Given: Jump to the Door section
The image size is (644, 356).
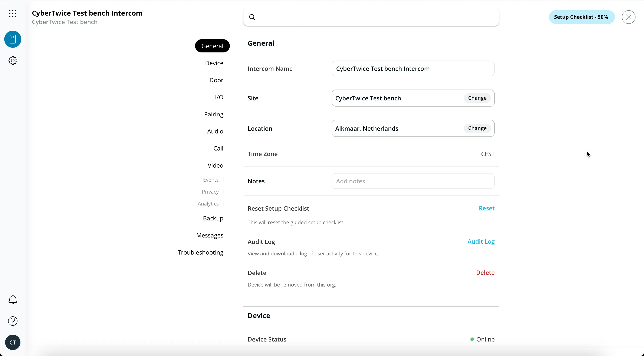Looking at the screenshot, I should [x=216, y=80].
